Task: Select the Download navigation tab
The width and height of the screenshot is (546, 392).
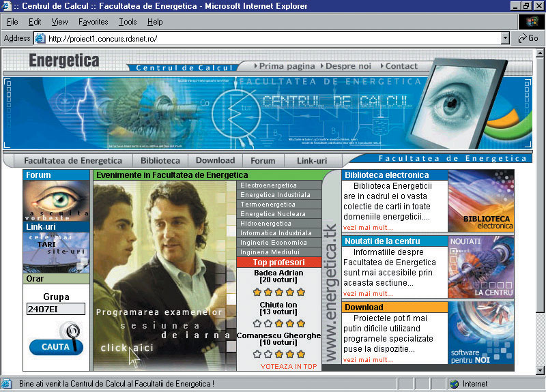Action: pos(215,161)
